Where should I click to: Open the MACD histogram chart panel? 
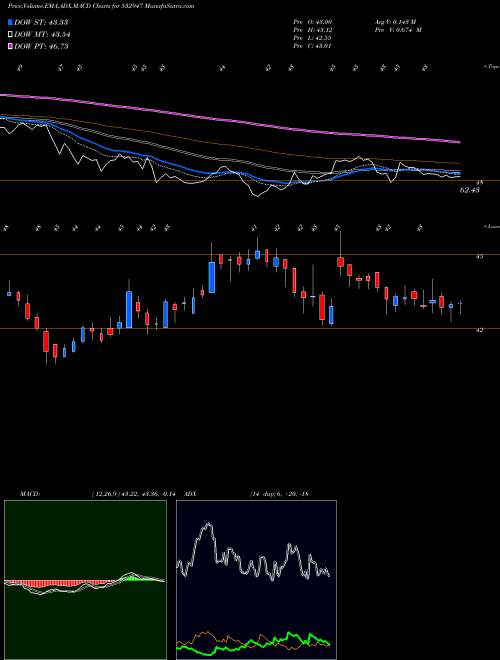coord(85,580)
